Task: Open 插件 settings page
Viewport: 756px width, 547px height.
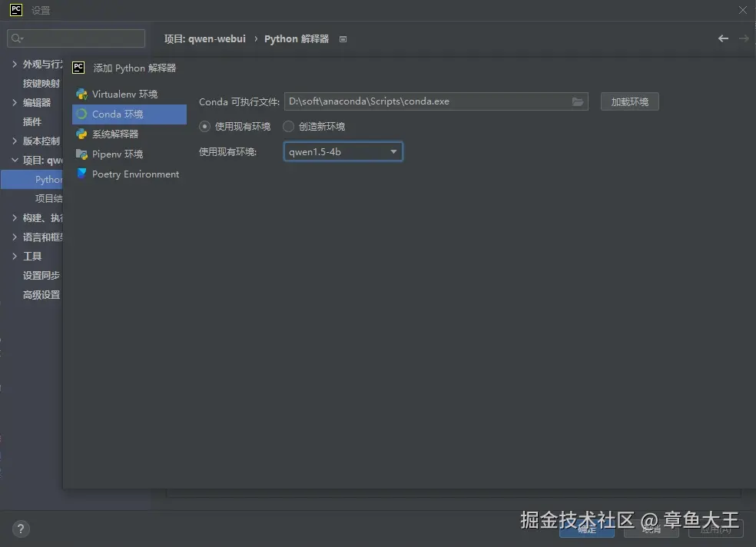Action: [32, 122]
